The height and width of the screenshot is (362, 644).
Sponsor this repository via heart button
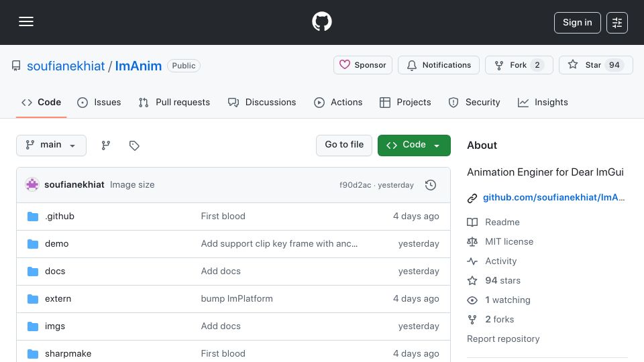[x=363, y=65]
